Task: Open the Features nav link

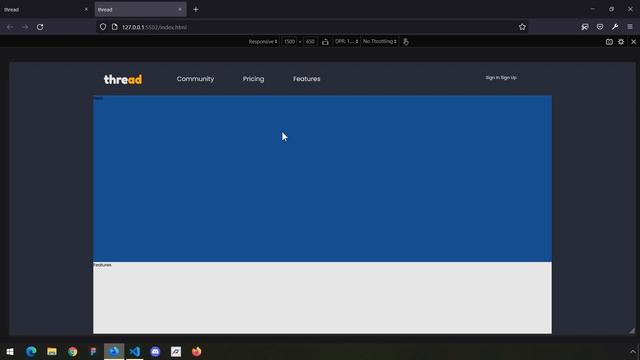Action: click(x=307, y=79)
